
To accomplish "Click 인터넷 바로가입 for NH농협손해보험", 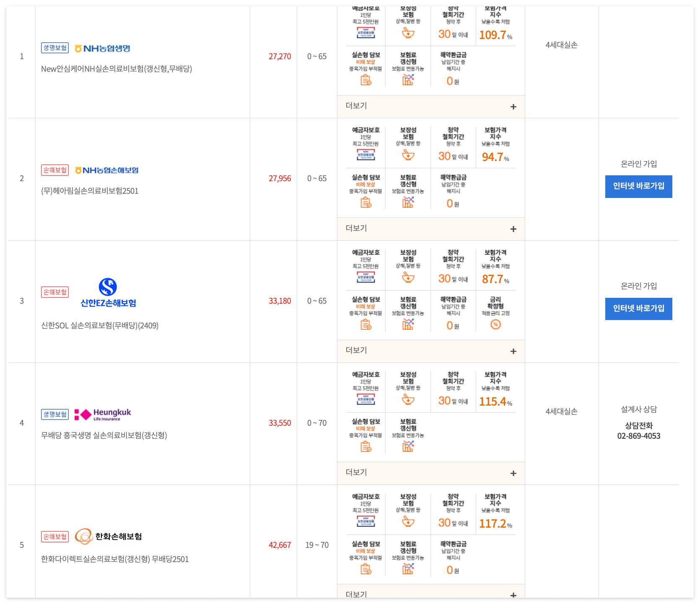I will tap(638, 187).
